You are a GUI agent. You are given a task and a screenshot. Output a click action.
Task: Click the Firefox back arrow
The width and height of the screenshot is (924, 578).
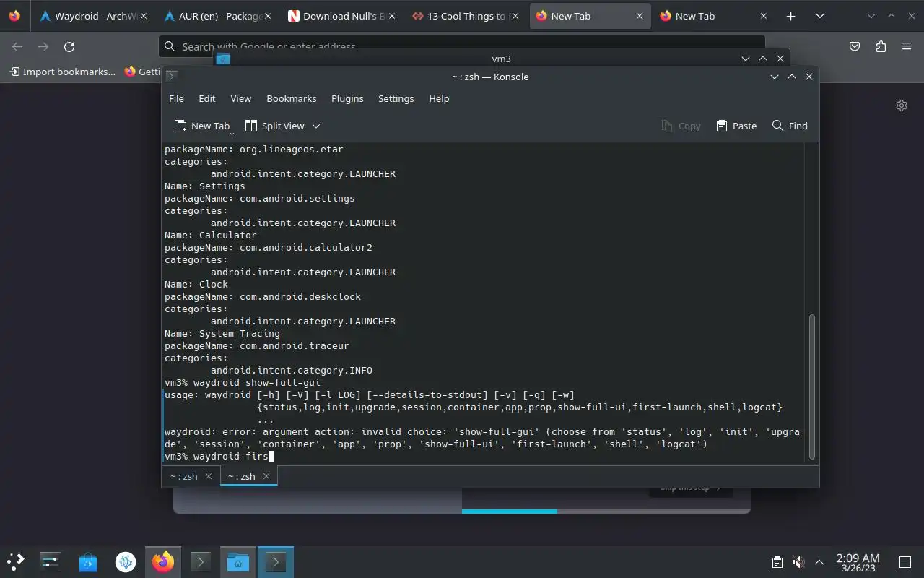point(17,46)
